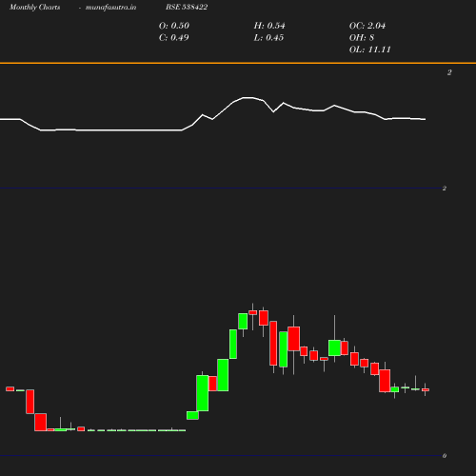The width and height of the screenshot is (476, 476).
Task: Click the 'OH: 8' reading
Action: click(x=362, y=37)
